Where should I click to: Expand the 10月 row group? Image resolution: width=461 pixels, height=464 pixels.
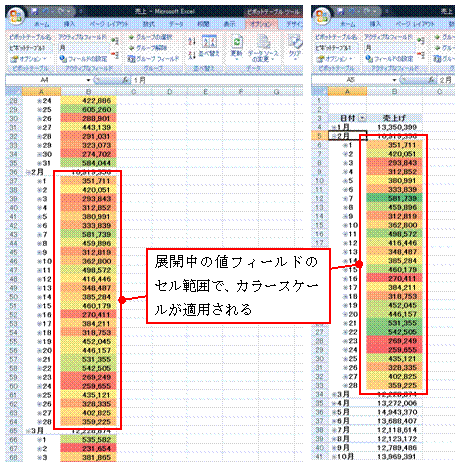pyautogui.click(x=334, y=457)
